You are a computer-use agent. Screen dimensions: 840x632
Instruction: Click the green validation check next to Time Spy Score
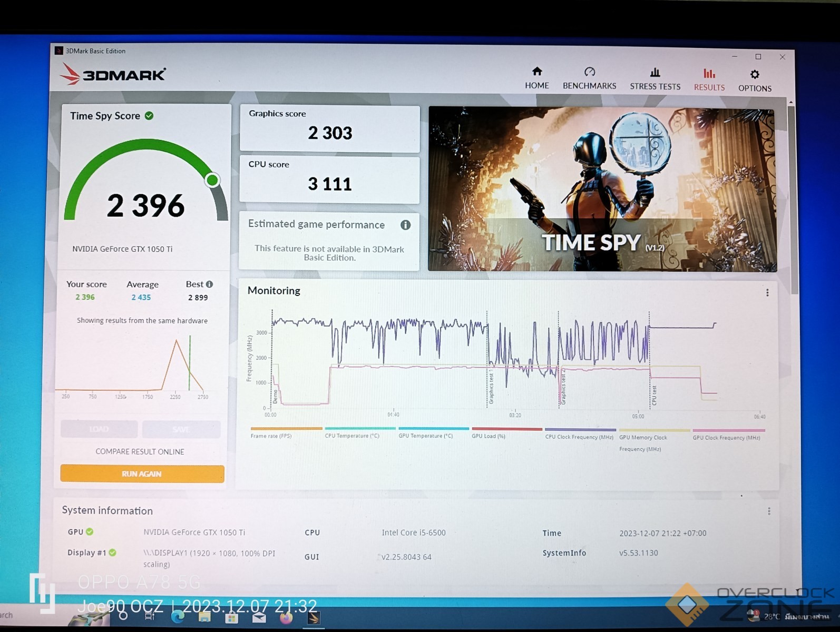point(149,115)
